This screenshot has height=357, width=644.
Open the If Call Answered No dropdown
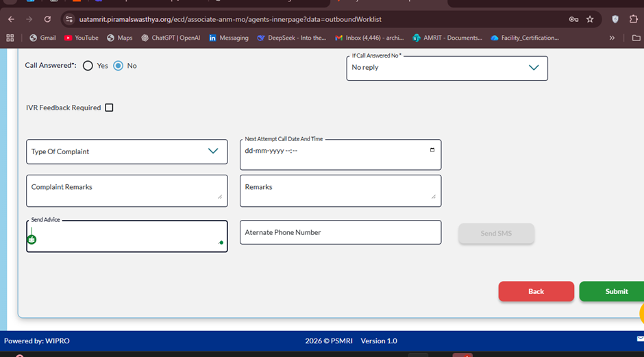[x=447, y=68]
